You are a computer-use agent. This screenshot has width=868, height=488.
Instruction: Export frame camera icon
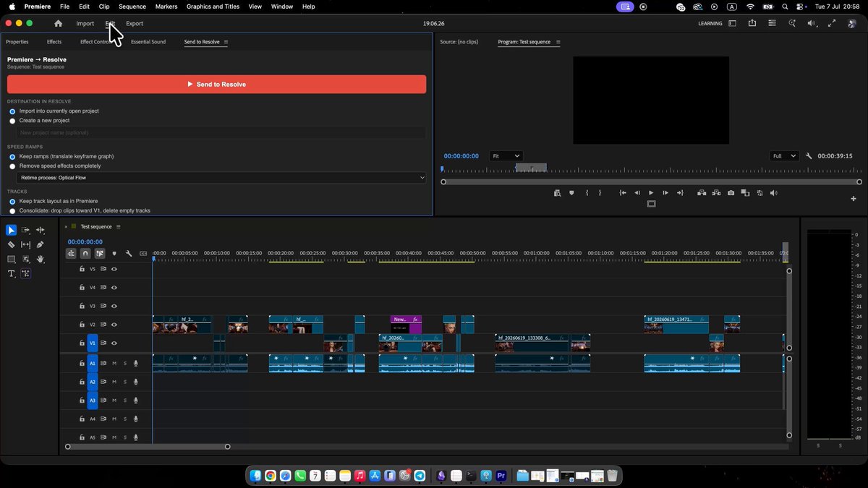click(731, 193)
